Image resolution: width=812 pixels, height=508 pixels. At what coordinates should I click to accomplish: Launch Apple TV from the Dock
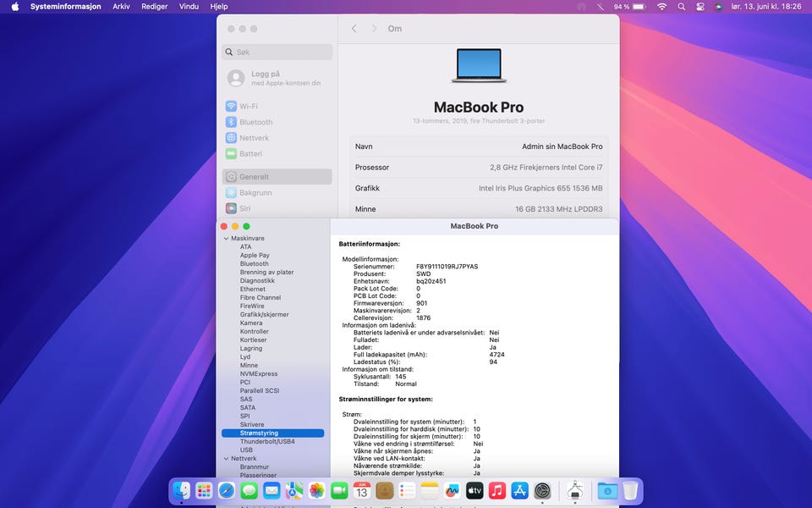(475, 490)
